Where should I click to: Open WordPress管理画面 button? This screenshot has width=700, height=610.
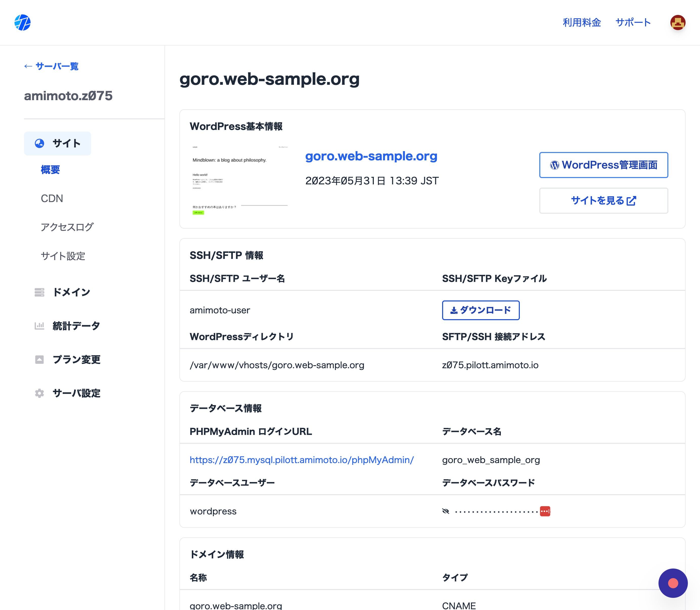coord(604,165)
